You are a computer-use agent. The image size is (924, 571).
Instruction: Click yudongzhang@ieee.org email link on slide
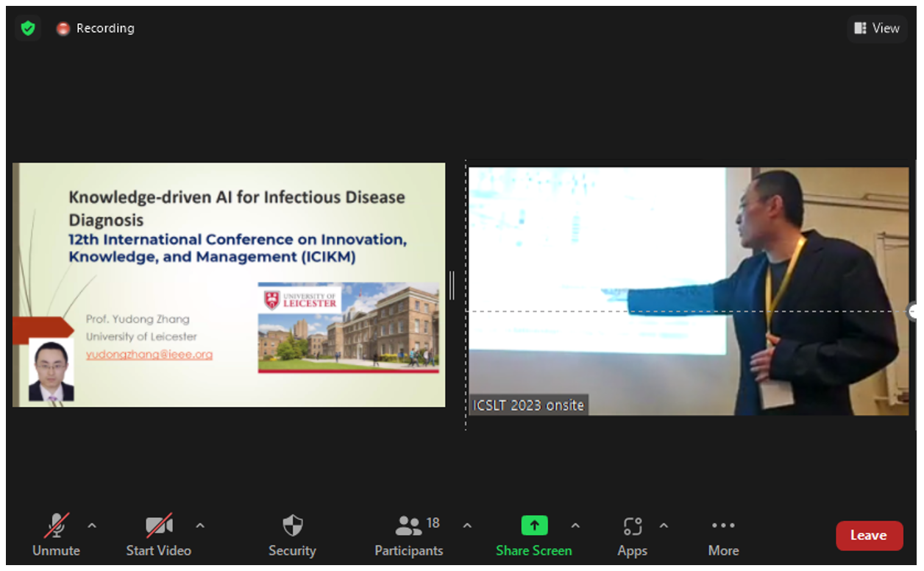(x=149, y=354)
